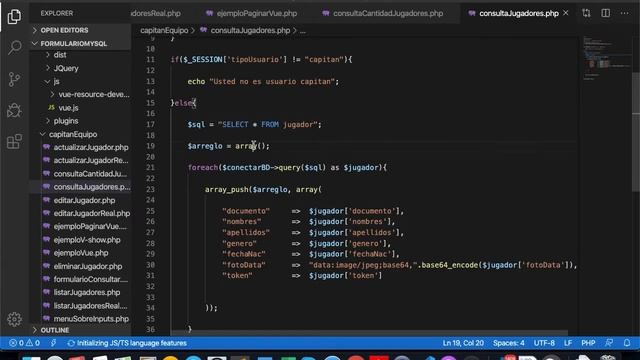Select the consultaJugadores.php tab
The height and width of the screenshot is (360, 640).
(x=518, y=13)
